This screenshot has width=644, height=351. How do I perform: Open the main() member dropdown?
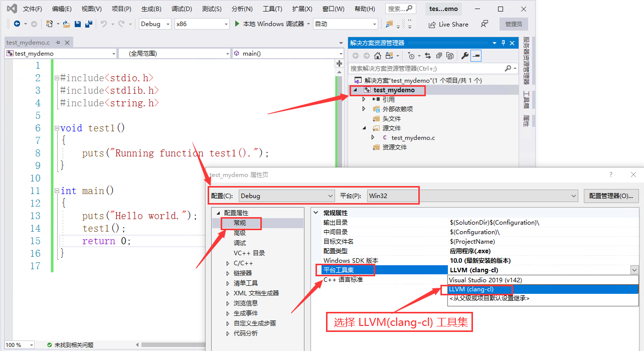pyautogui.click(x=287, y=53)
